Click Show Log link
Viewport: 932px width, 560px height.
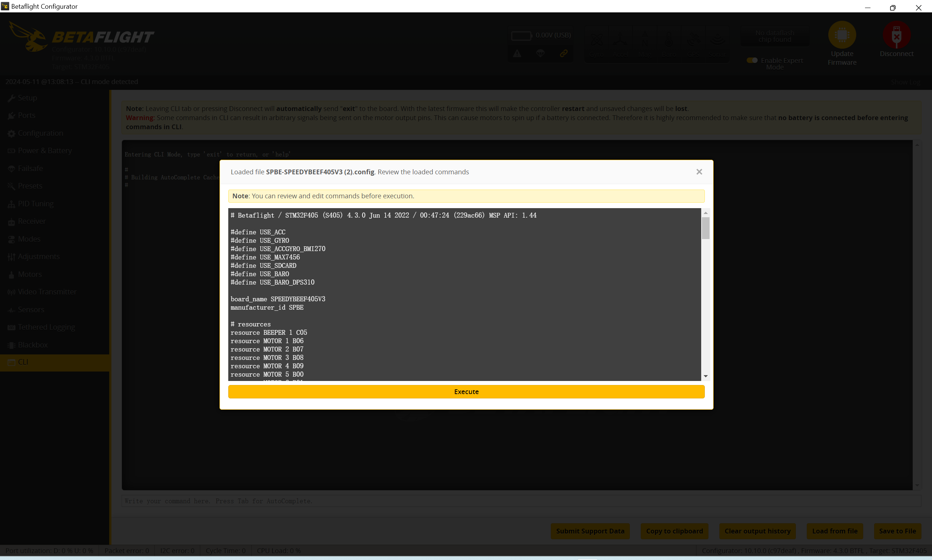(x=905, y=82)
